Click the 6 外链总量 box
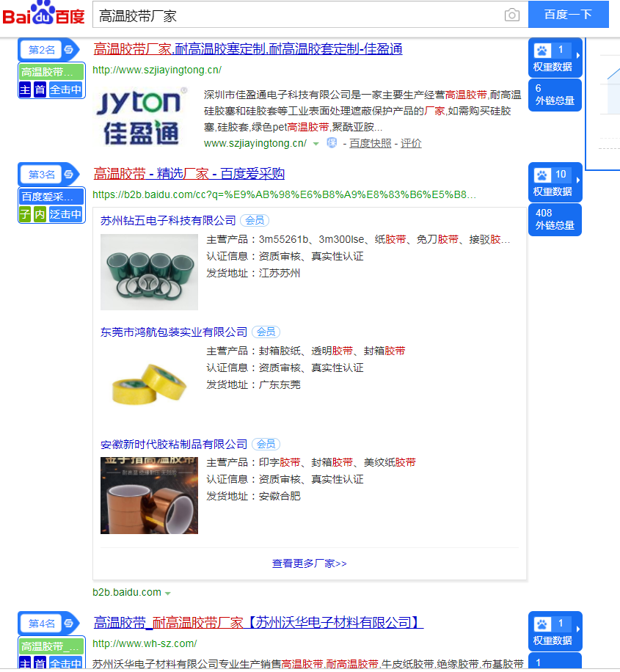This screenshot has width=620, height=672. (x=555, y=95)
